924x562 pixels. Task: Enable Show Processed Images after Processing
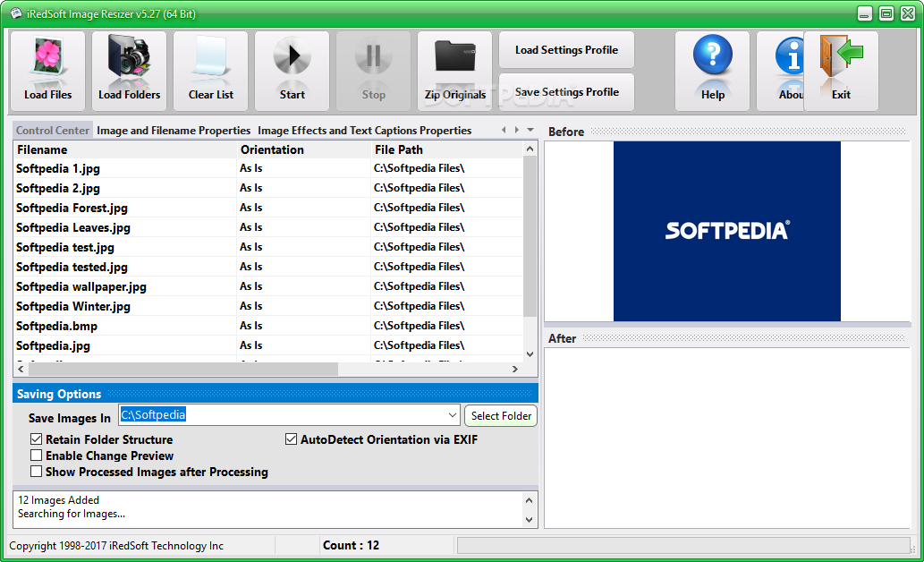coord(37,472)
